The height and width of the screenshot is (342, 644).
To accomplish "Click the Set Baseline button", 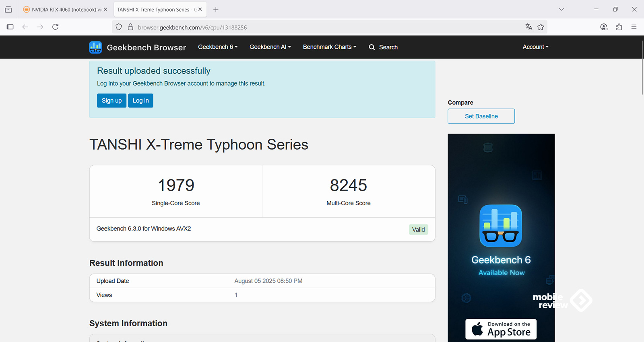I will [481, 116].
